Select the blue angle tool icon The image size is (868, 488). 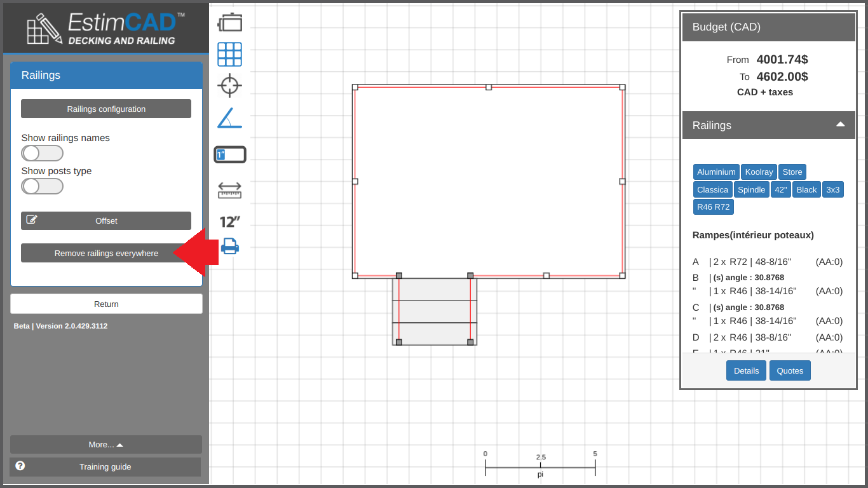point(229,118)
